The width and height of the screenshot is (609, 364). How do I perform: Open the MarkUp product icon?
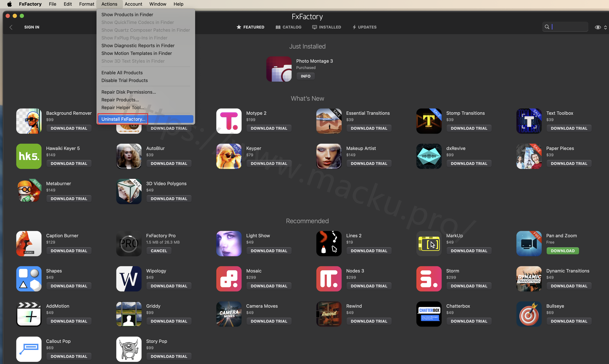click(429, 244)
